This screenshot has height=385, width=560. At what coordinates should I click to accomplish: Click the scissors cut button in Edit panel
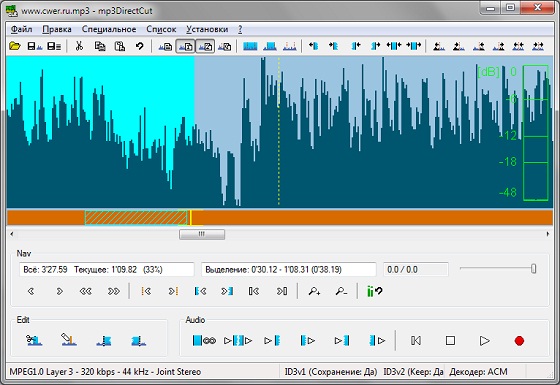pyautogui.click(x=34, y=340)
